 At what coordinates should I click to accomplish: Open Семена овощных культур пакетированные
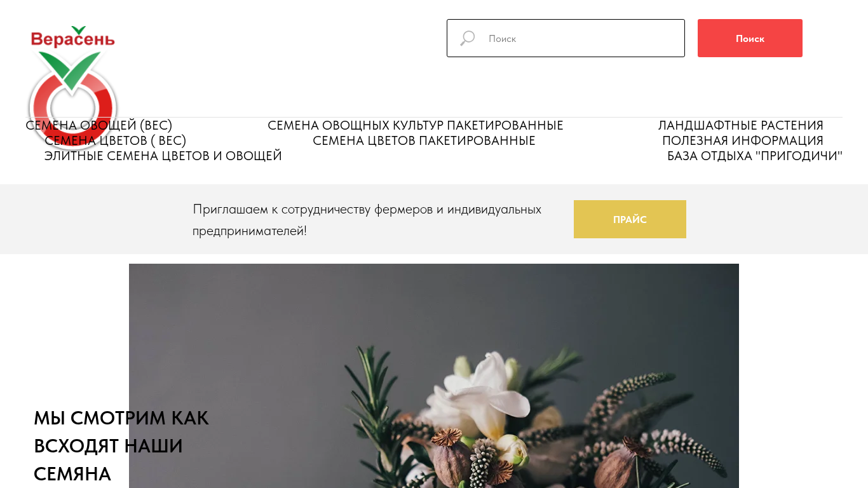pos(416,125)
